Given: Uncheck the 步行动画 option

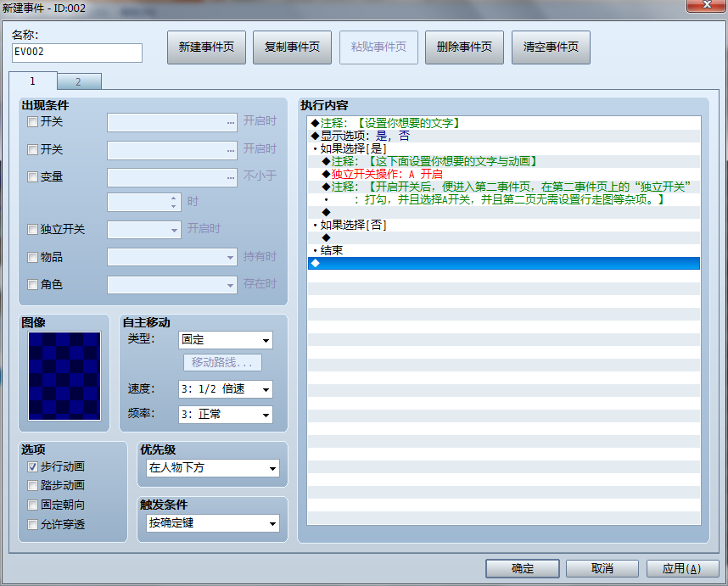Looking at the screenshot, I should pyautogui.click(x=32, y=466).
